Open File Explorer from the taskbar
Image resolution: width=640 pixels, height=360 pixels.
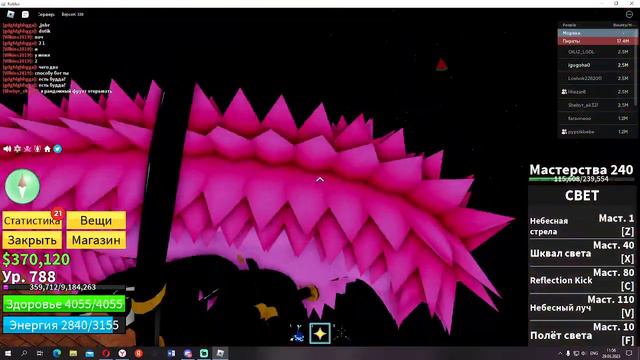pyautogui.click(x=73, y=353)
